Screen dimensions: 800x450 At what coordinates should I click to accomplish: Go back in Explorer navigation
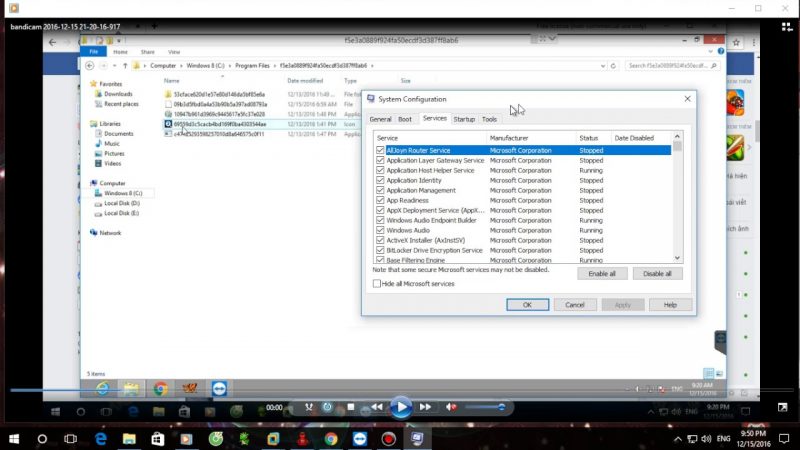point(90,65)
